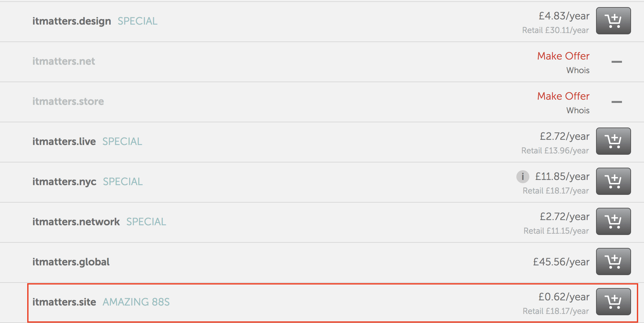
Task: Add itmatters.design to cart
Action: (x=613, y=21)
